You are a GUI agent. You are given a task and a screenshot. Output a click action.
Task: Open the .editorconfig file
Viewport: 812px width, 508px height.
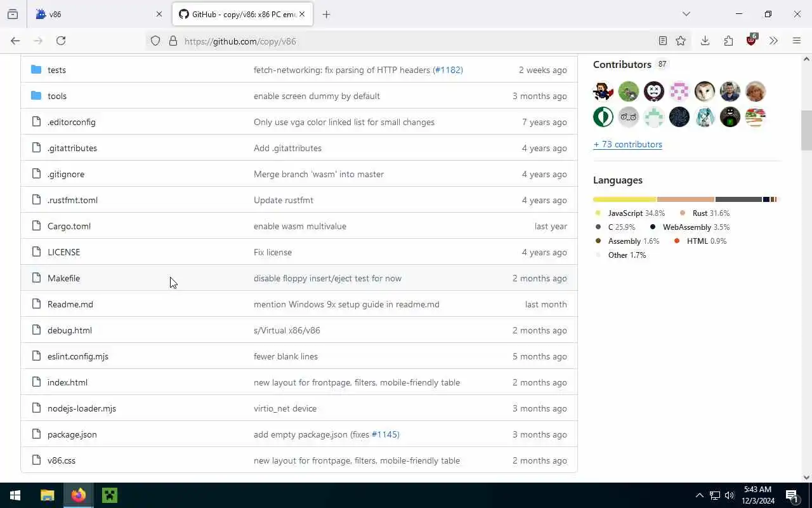point(72,122)
